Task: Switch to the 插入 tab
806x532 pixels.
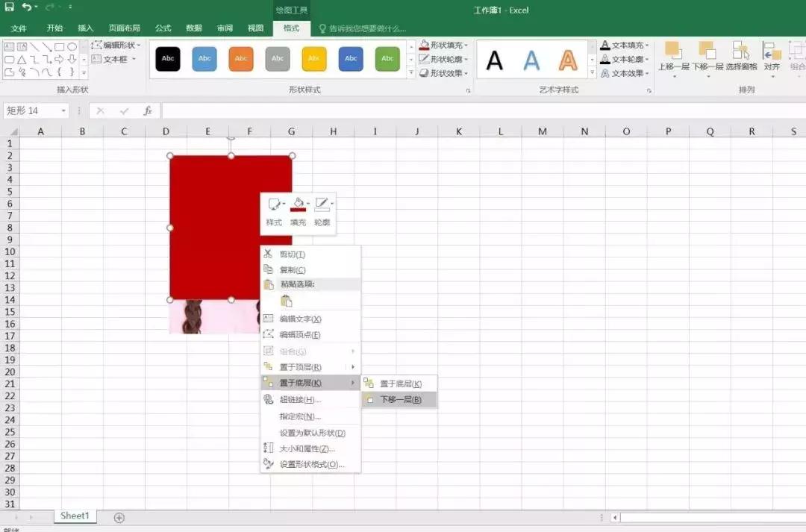Action: pyautogui.click(x=85, y=28)
